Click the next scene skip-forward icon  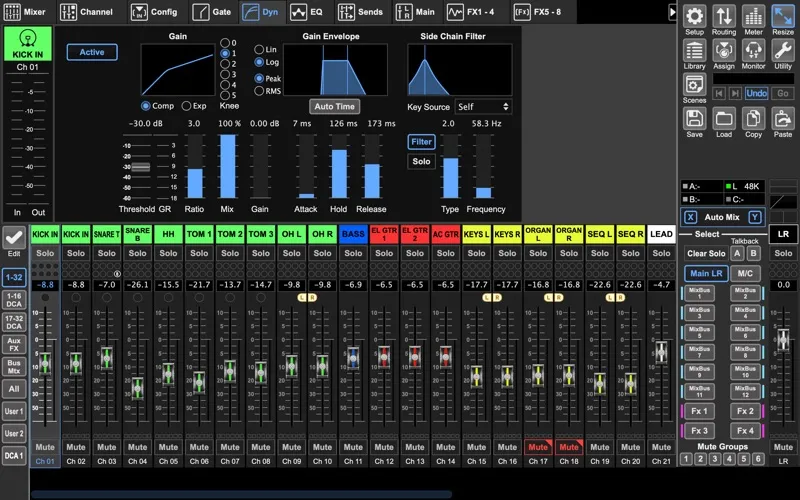pyautogui.click(x=735, y=93)
